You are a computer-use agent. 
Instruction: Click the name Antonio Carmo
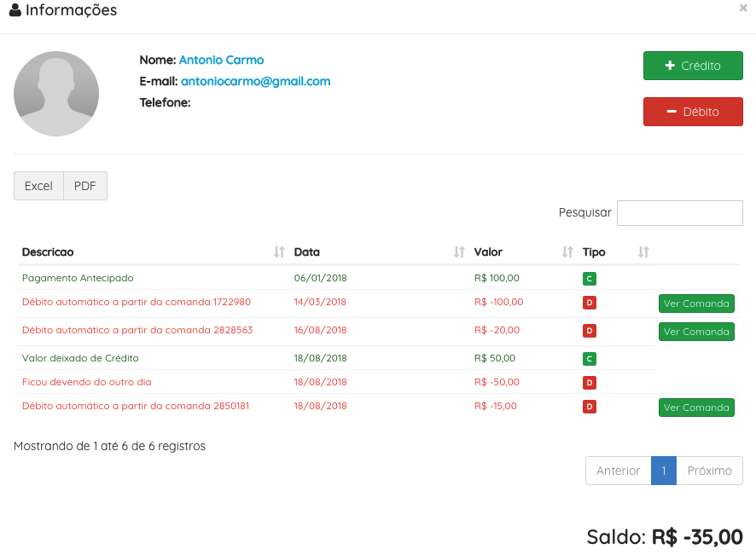(221, 60)
